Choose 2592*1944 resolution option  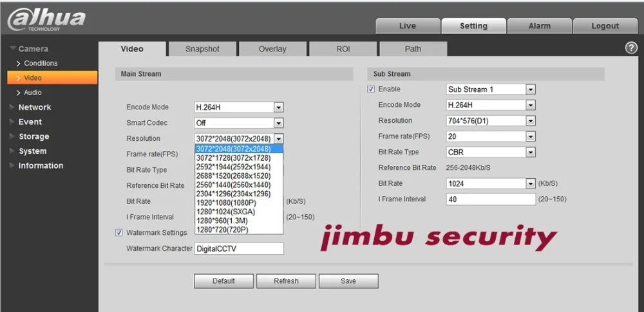pyautogui.click(x=239, y=167)
